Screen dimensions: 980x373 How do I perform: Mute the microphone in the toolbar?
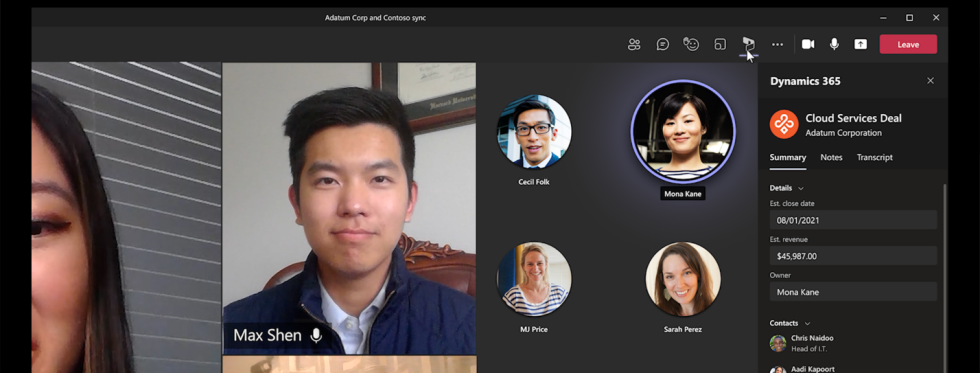(834, 44)
